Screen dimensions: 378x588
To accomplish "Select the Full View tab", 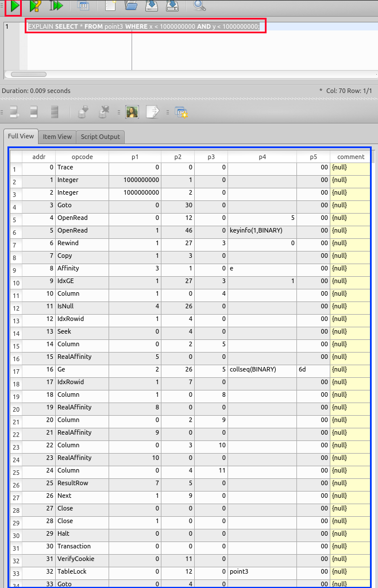I will tap(20, 137).
